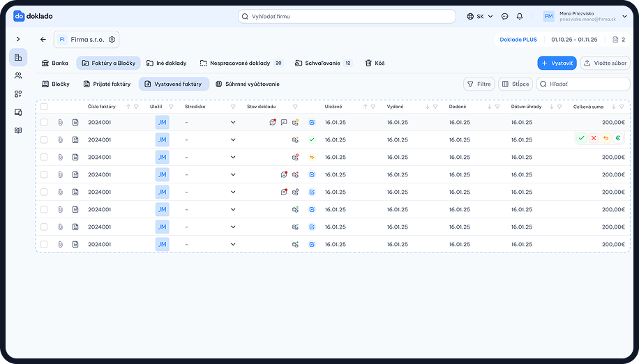Open Schvaľovanie tab with 12 badge
This screenshot has width=639, height=364.
pyautogui.click(x=323, y=63)
